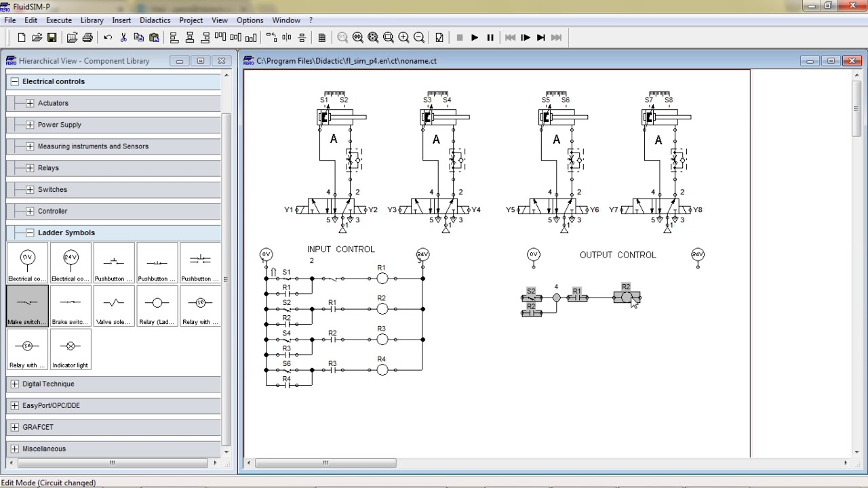The width and height of the screenshot is (868, 488).
Task: Collapse the Ladder Symbols group
Action: pyautogui.click(x=30, y=232)
